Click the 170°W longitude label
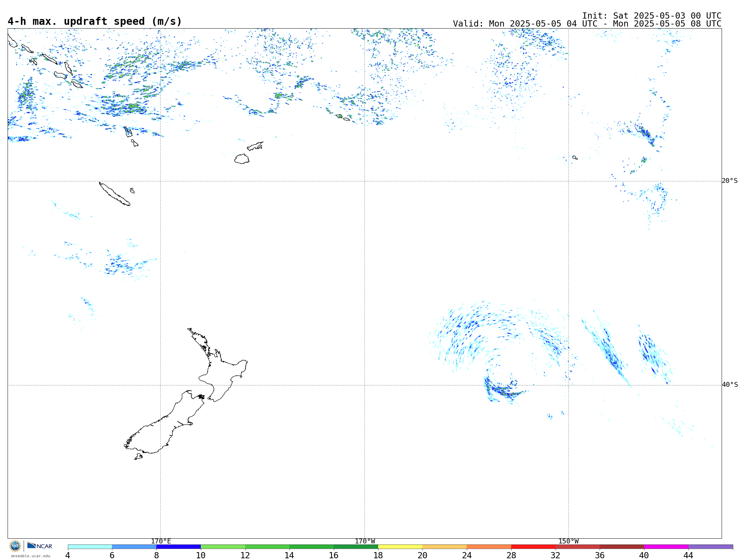The width and height of the screenshot is (744, 560). pos(365,541)
